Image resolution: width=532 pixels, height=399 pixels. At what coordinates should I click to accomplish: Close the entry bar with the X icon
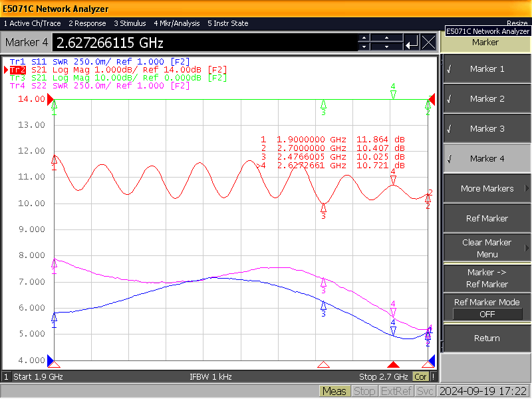point(428,43)
